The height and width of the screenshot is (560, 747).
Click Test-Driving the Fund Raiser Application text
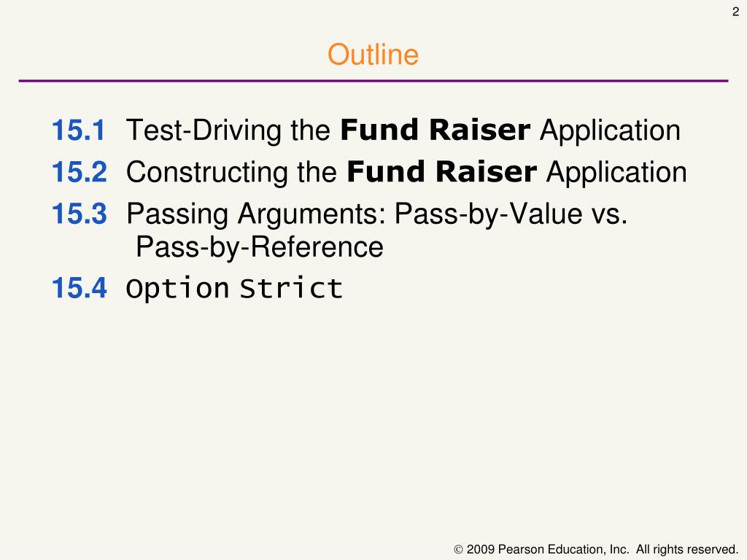coord(403,131)
